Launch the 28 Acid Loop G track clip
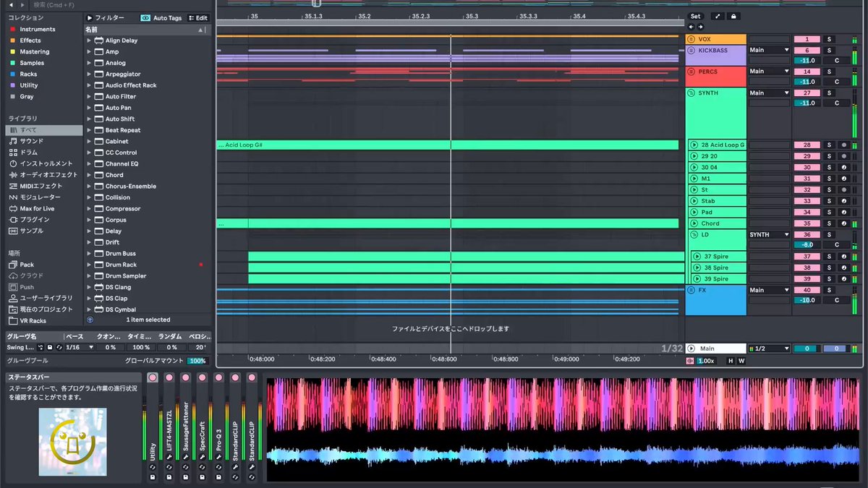 coord(694,145)
